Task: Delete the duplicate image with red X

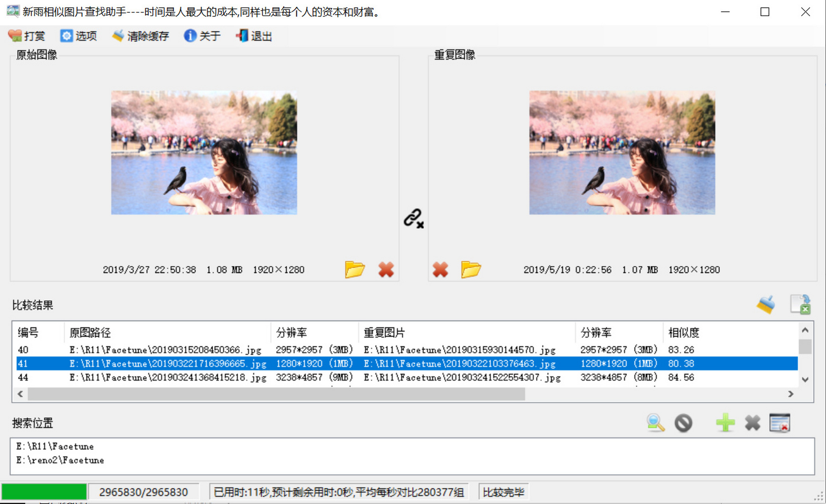Action: [440, 269]
